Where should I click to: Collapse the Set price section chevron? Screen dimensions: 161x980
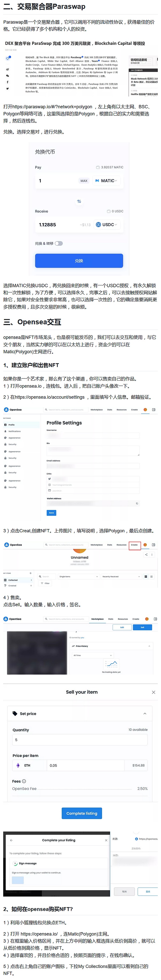(x=145, y=714)
